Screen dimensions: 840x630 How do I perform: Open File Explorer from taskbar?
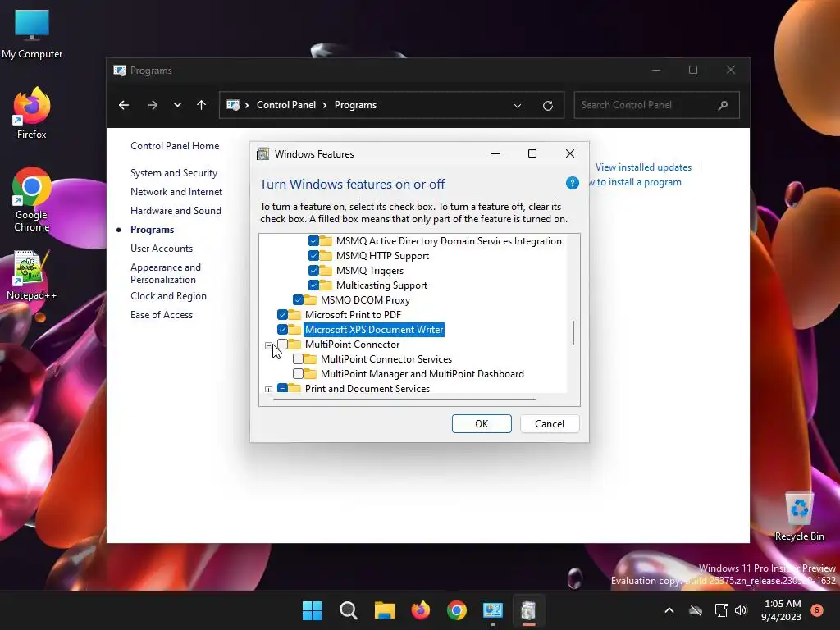pos(384,610)
